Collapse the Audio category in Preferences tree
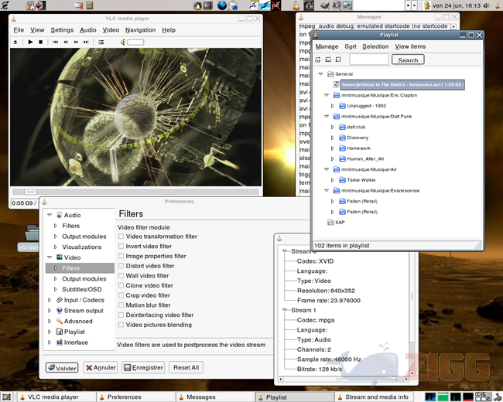The height and width of the screenshot is (402, 503). pyautogui.click(x=50, y=215)
